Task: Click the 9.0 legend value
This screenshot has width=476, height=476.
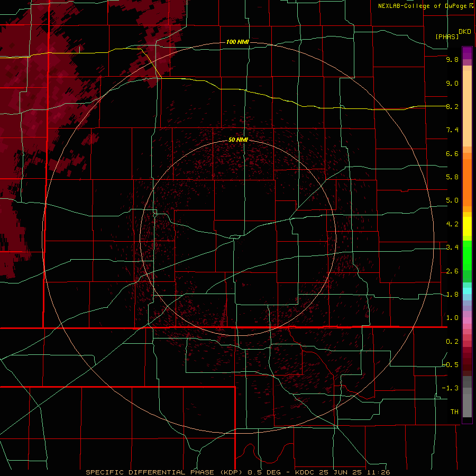Action: (452, 83)
